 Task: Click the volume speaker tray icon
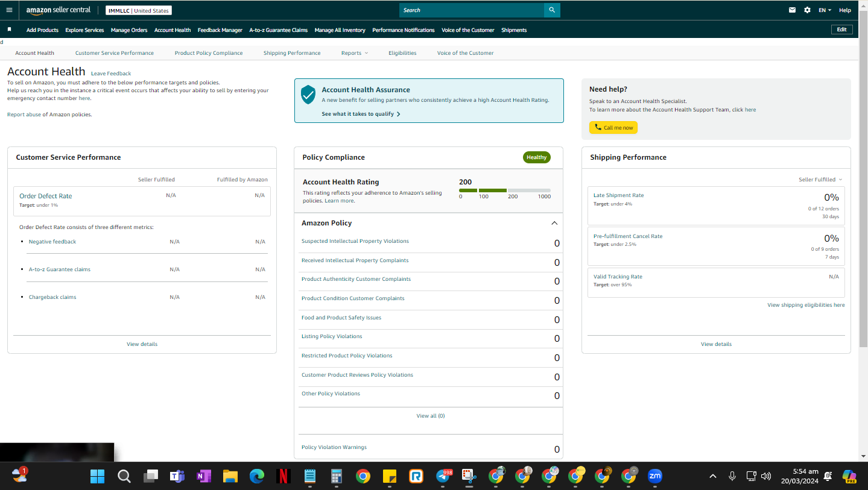[766, 476]
